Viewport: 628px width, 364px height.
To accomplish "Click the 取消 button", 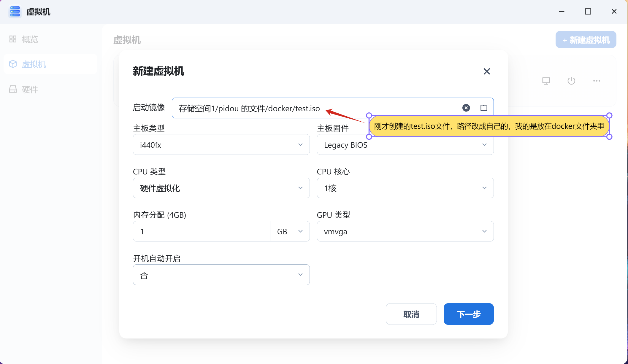I will (411, 314).
